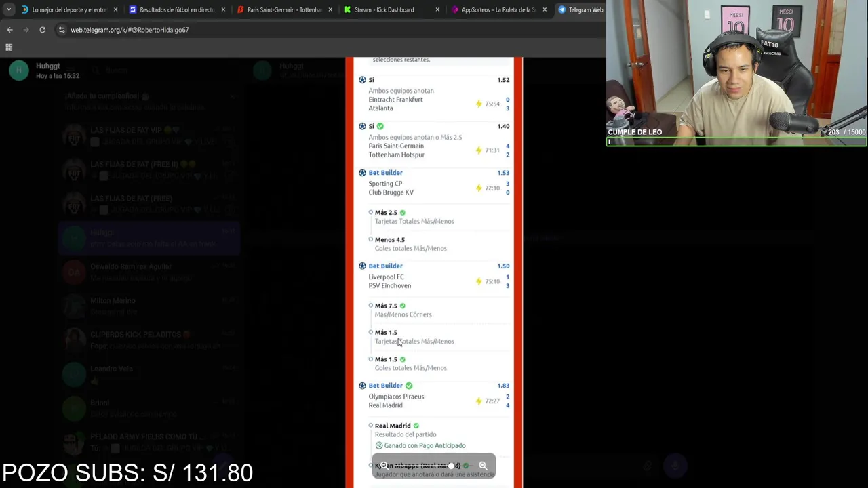Click green check beside Real Madrid result
The width and height of the screenshot is (868, 488).
pos(416,426)
